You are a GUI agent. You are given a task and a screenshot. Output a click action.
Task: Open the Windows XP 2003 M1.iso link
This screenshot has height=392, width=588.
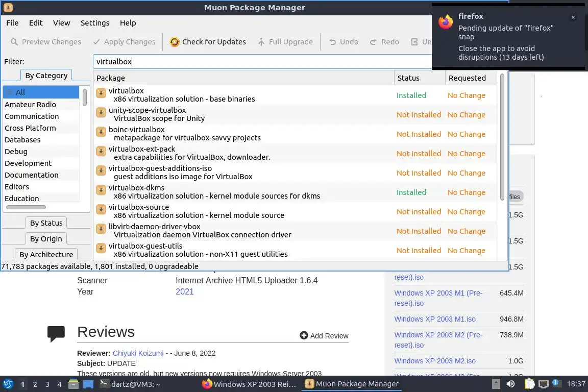tap(435, 319)
